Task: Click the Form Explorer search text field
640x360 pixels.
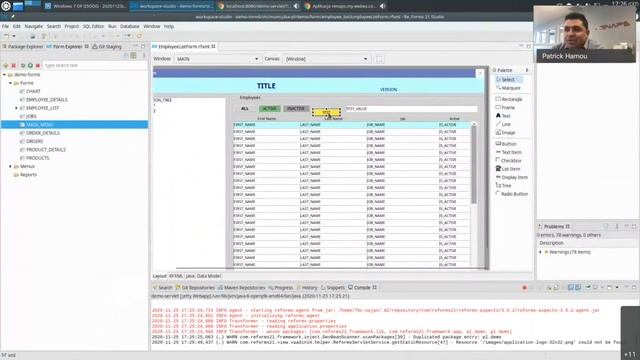Action: [x=95, y=65]
